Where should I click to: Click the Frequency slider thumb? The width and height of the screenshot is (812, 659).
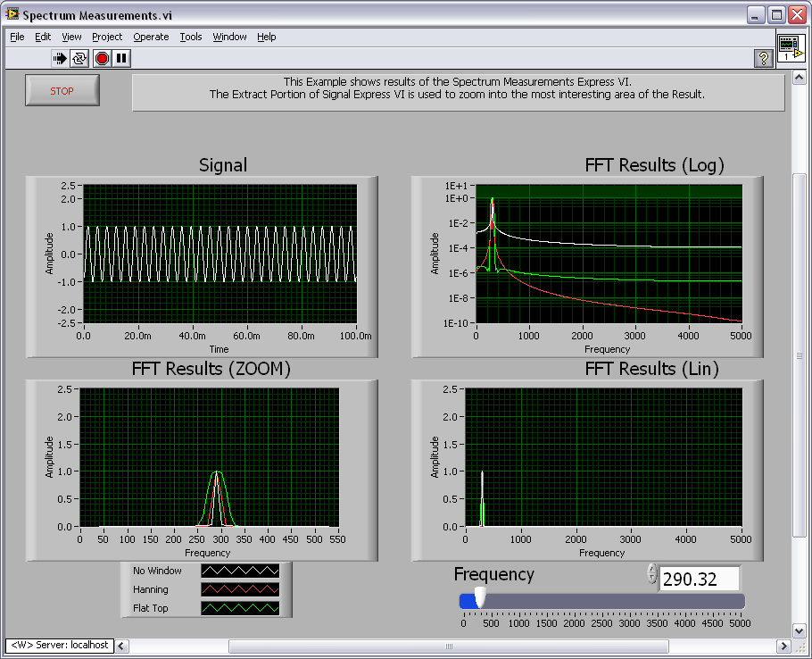click(480, 599)
